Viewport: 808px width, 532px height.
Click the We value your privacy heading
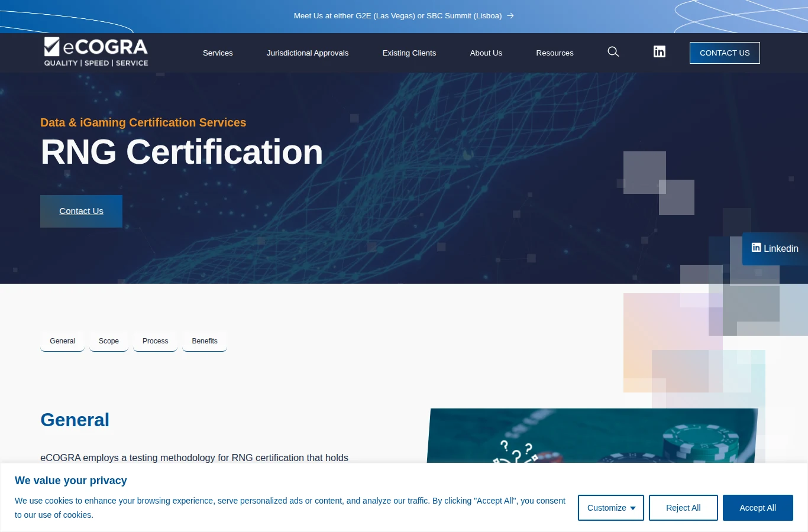[x=71, y=481]
